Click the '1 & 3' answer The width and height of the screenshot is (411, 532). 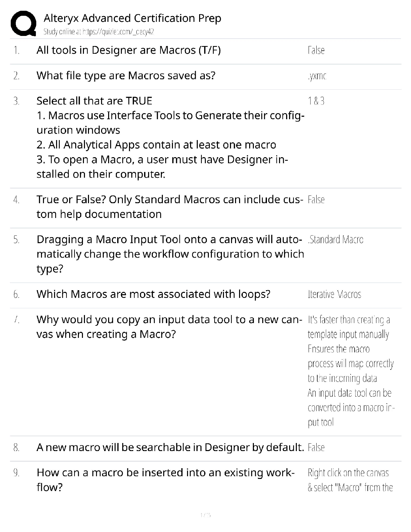coord(316,101)
